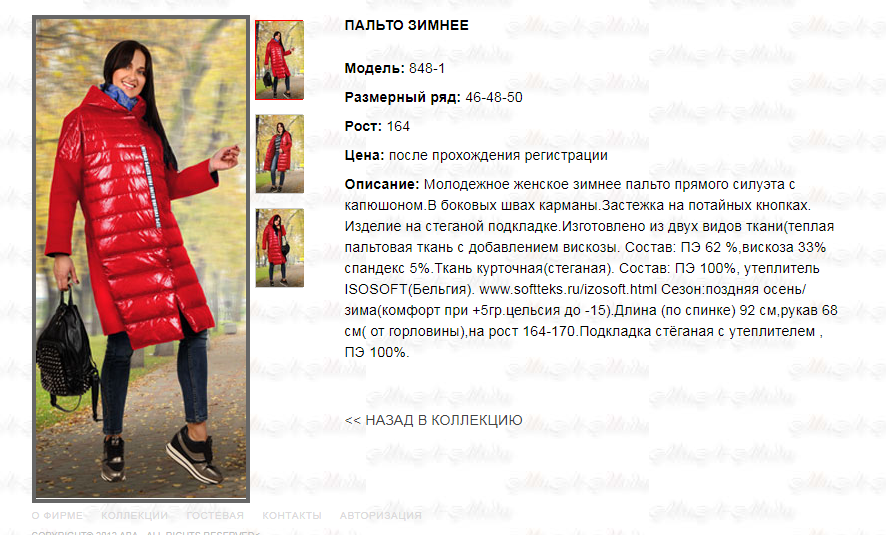Screen dimensions: 886x535
Task: Click the Модель 848-1 line
Action: coord(394,68)
